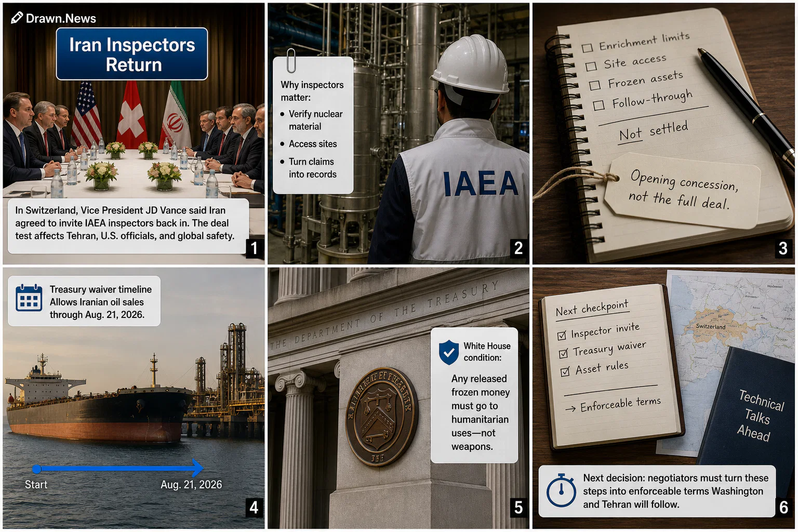Click the Switzerland label on the map
The width and height of the screenshot is (798, 532).
[x=710, y=327]
